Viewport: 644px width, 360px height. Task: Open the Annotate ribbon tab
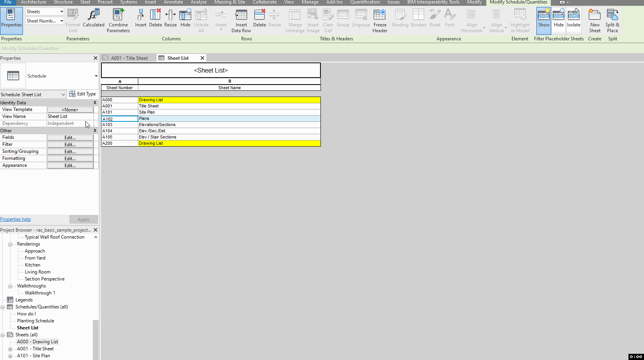coord(173,2)
